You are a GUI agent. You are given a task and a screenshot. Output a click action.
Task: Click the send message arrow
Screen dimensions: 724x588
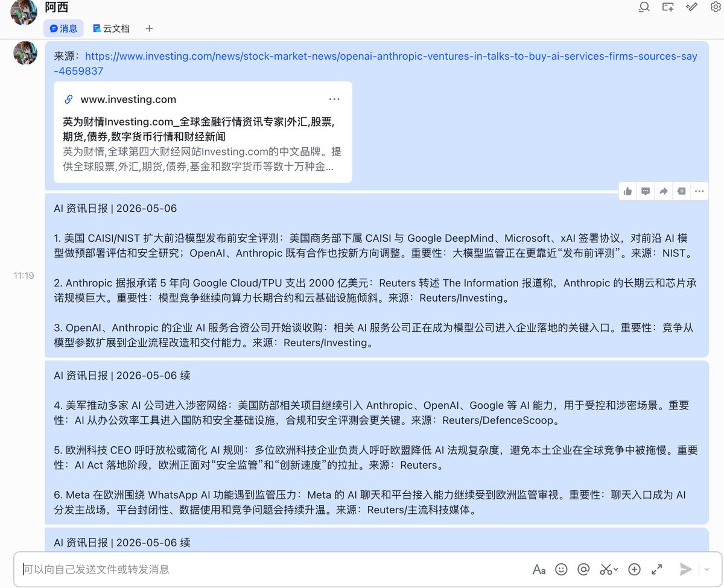coord(685,569)
